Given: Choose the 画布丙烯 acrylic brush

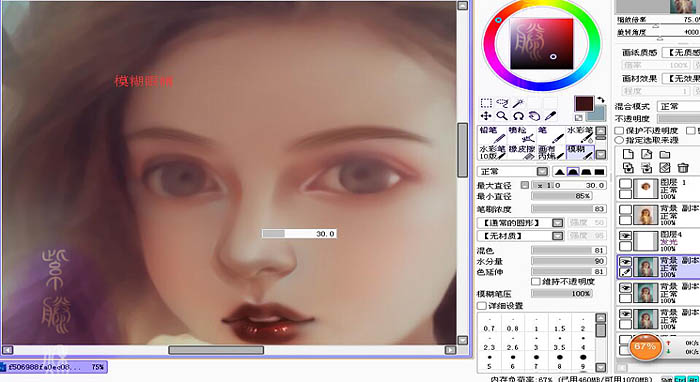Looking at the screenshot, I should 551,152.
